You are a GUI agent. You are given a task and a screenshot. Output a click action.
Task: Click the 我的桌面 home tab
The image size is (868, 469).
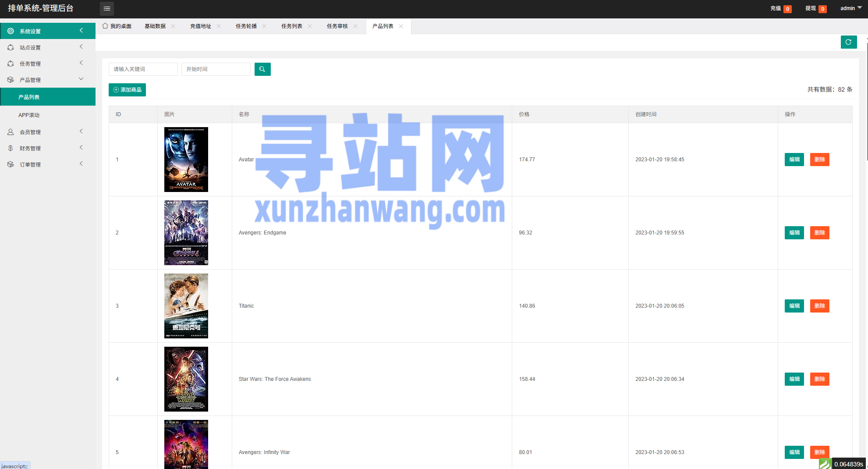point(117,26)
